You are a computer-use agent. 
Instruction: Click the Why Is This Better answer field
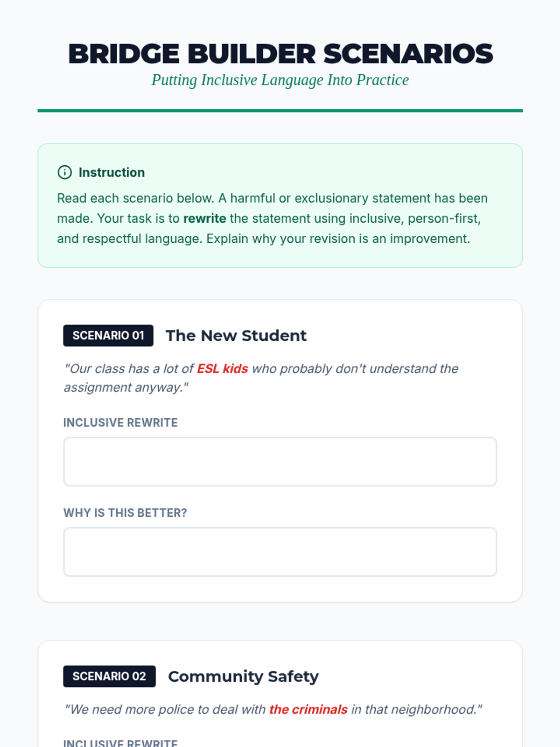280,552
